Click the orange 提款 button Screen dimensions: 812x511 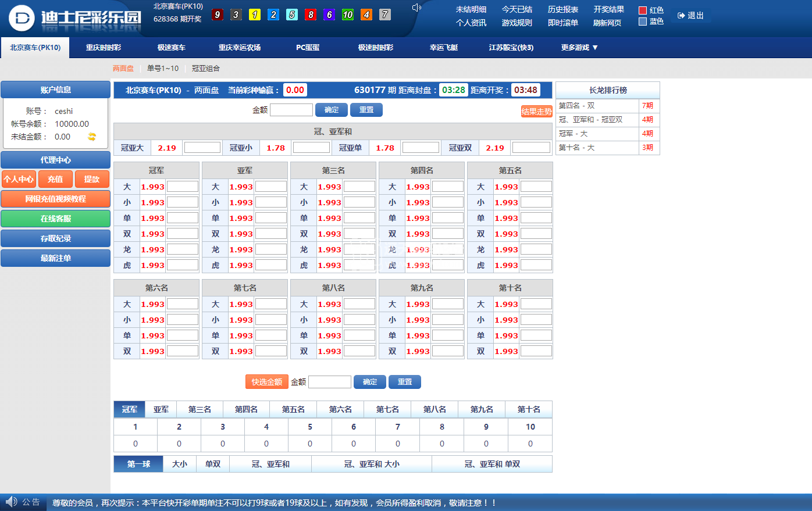pyautogui.click(x=92, y=179)
